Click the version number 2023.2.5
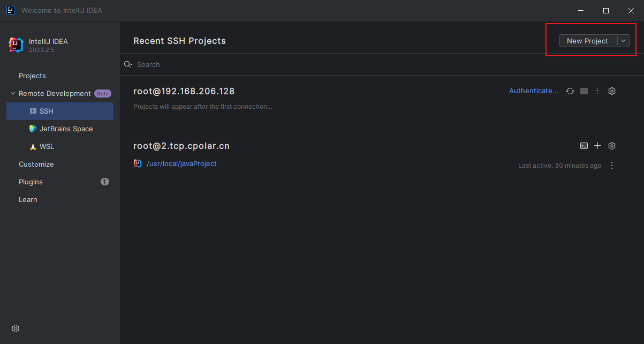Image resolution: width=644 pixels, height=344 pixels. point(42,50)
